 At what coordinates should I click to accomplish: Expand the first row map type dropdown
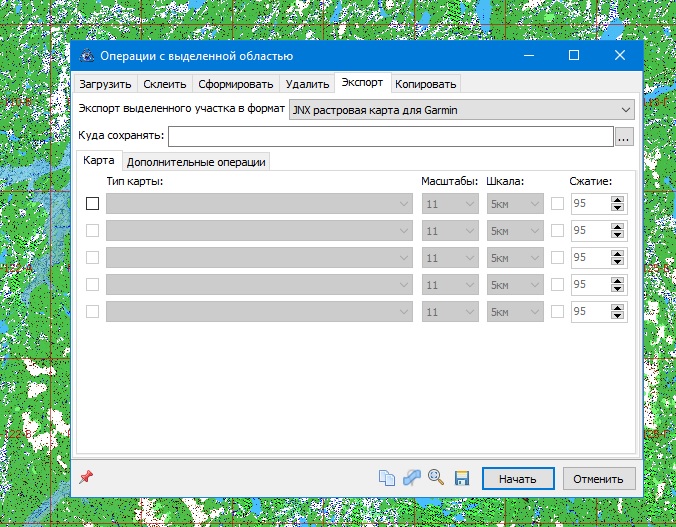(260, 204)
